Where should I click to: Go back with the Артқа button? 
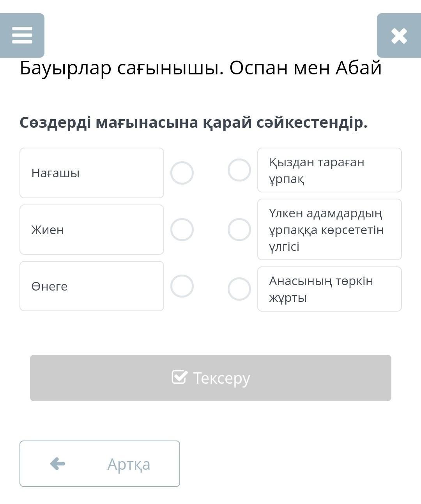(x=100, y=463)
